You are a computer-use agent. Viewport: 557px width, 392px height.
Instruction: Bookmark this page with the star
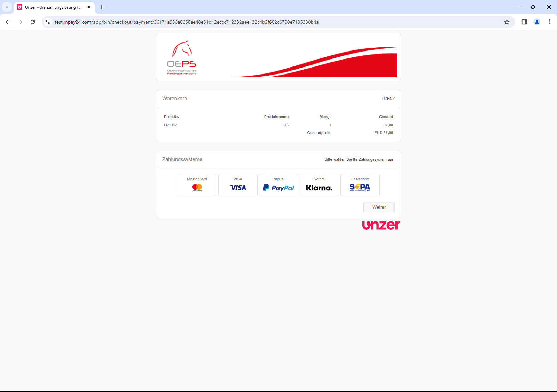(x=507, y=22)
